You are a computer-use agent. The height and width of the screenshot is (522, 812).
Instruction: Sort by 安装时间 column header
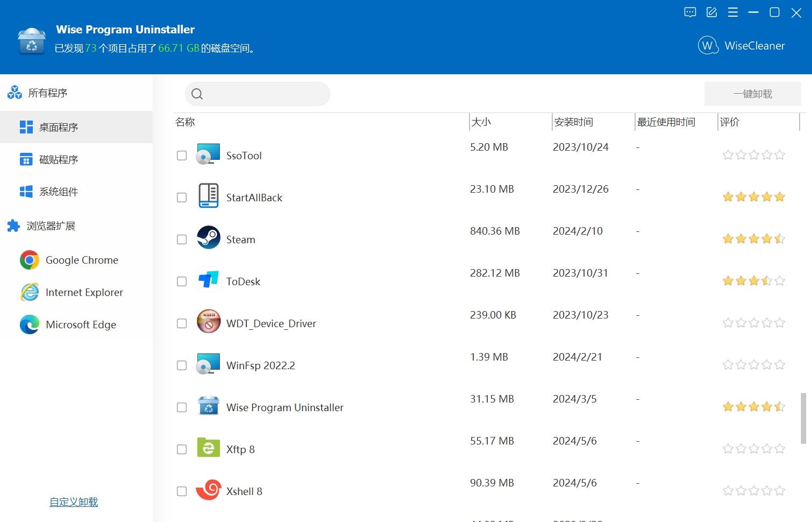(573, 122)
